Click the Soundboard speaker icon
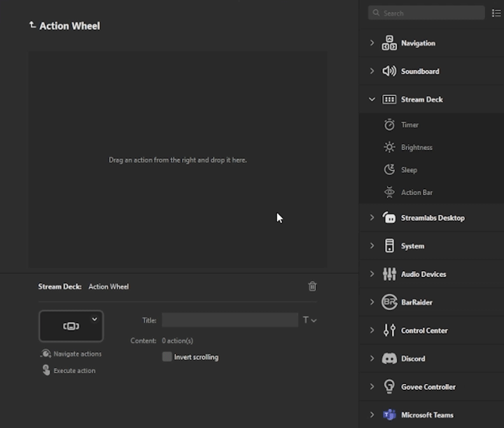 (x=389, y=71)
